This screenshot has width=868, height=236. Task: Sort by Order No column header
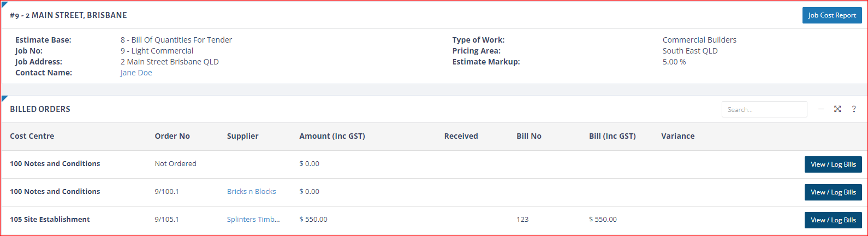(172, 136)
